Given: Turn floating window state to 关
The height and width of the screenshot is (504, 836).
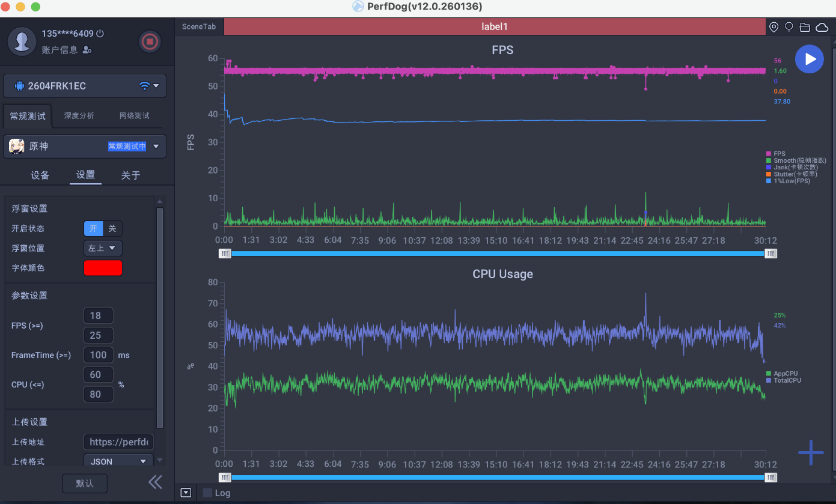Looking at the screenshot, I should point(112,228).
